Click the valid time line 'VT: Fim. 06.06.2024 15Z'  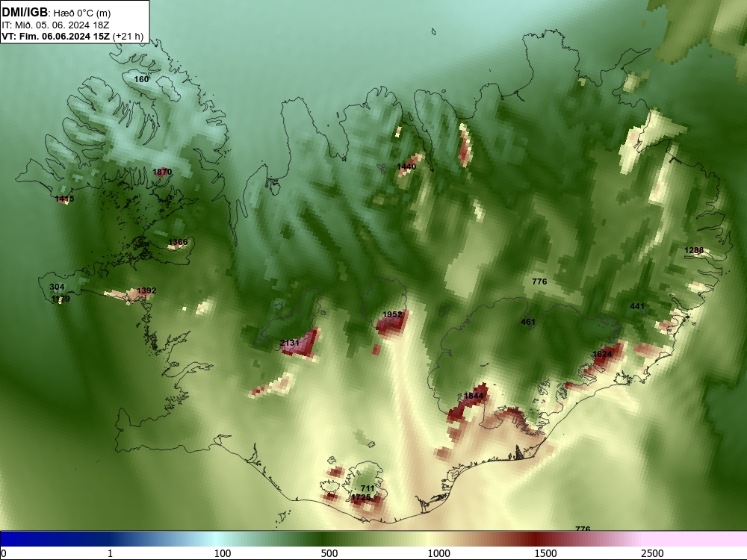56,37
